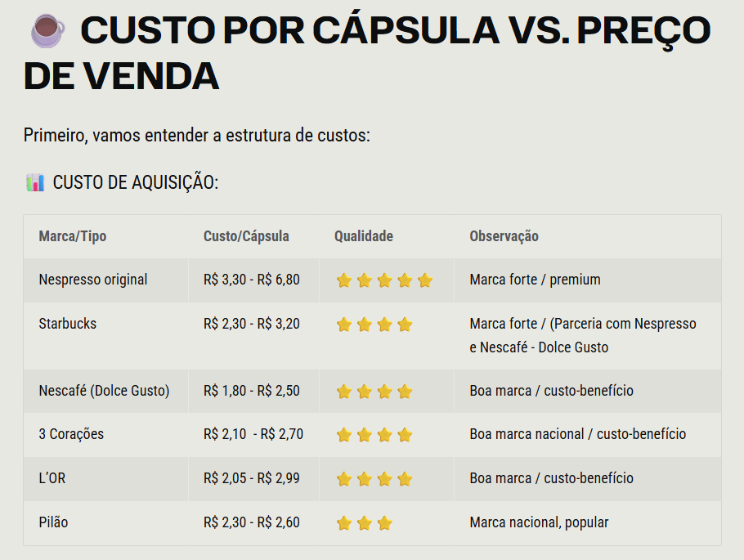Click the 3 Corações cost R$ 2,10 - R$ 2,70

pyautogui.click(x=253, y=434)
